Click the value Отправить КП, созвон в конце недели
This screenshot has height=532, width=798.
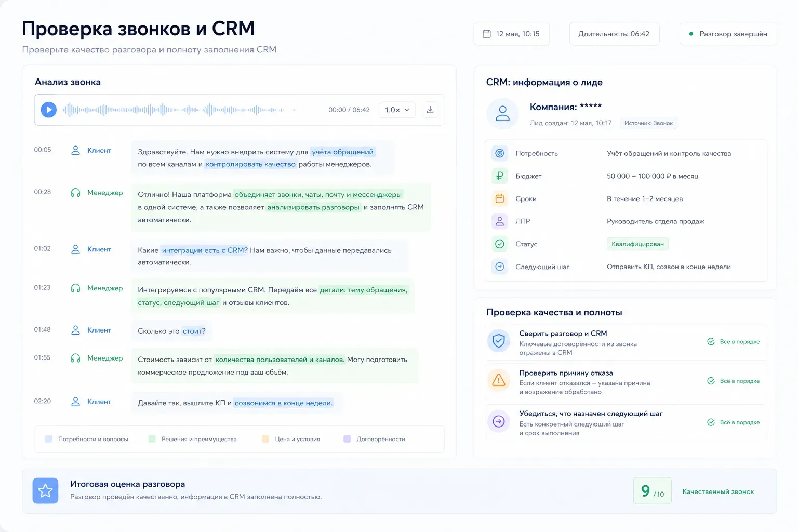669,267
